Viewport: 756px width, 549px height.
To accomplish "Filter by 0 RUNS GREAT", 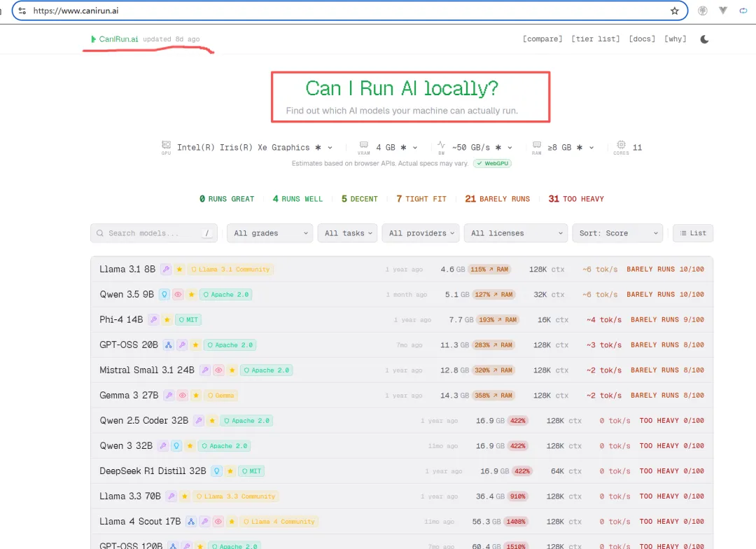I will click(227, 199).
